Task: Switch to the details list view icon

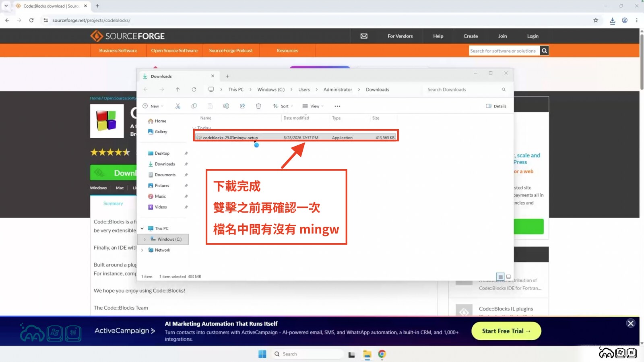Action: pos(500,277)
